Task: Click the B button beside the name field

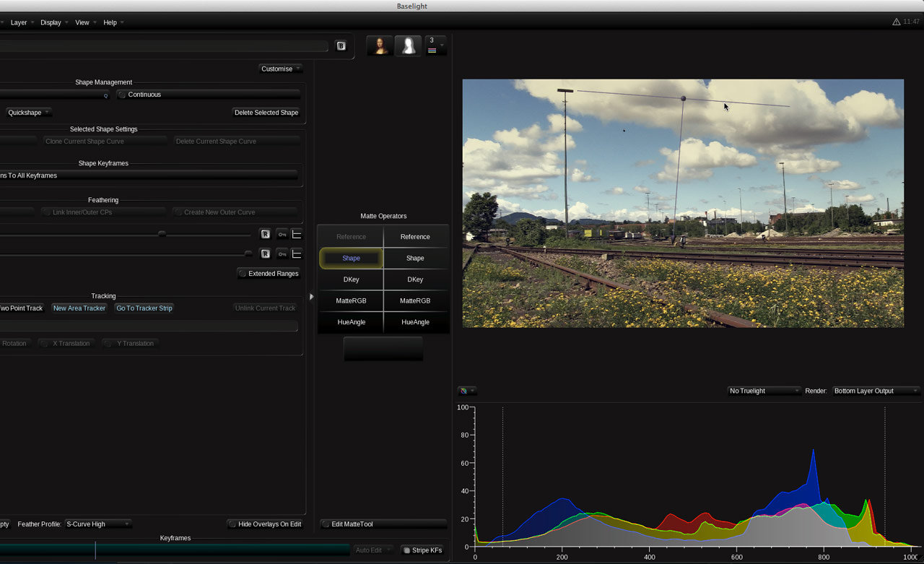Action: click(x=341, y=45)
